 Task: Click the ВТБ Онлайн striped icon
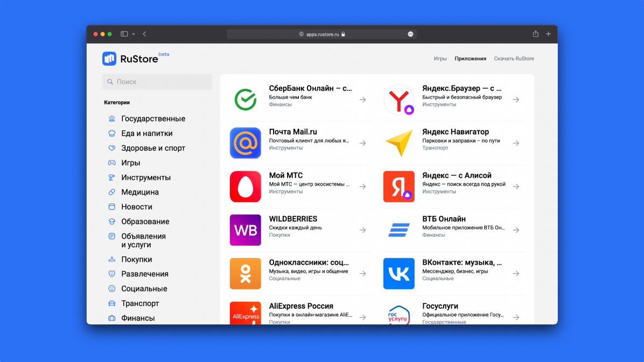click(398, 230)
